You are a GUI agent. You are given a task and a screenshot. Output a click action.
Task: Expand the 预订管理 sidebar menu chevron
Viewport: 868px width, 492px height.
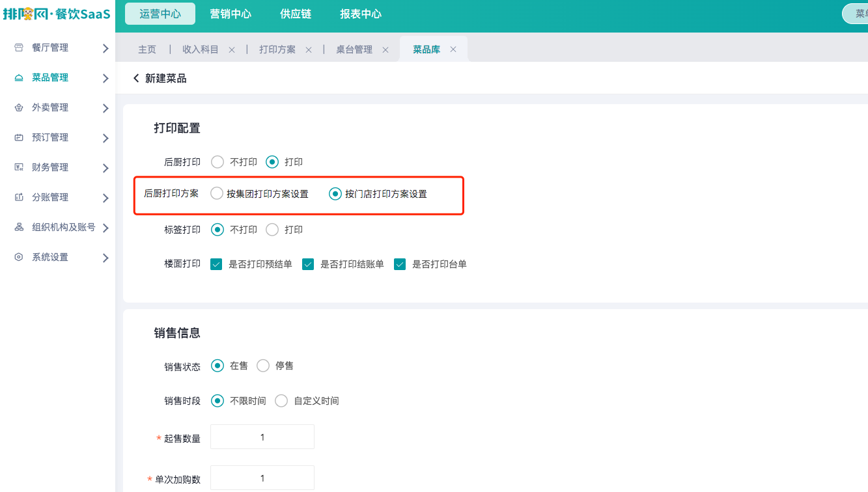point(105,138)
